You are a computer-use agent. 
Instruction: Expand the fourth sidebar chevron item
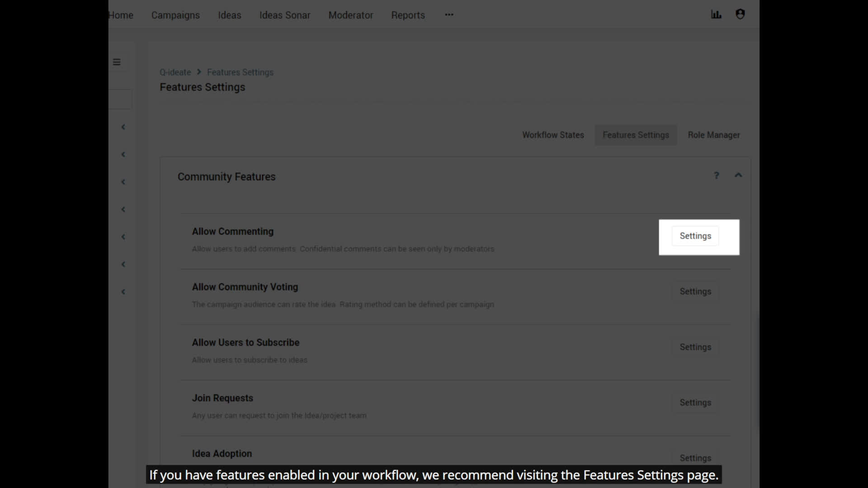pos(123,210)
